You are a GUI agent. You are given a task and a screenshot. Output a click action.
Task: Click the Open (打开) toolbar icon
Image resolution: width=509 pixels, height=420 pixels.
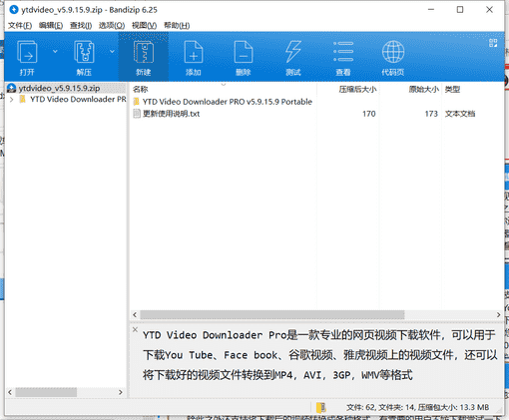[27, 52]
